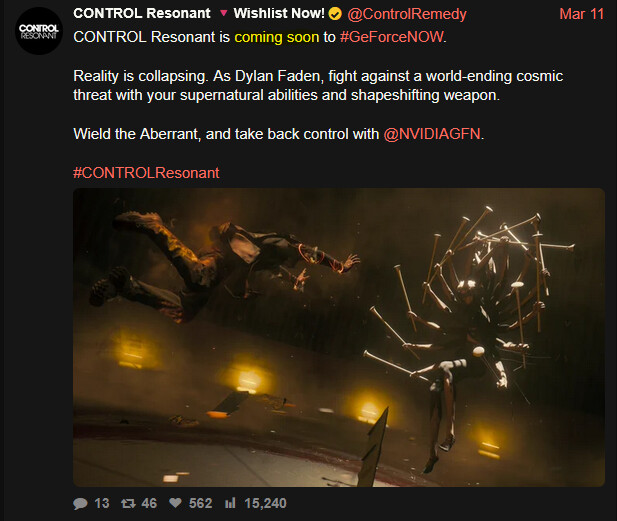Open the game screenshot image
Viewport: 617px width, 521px height.
pos(339,338)
